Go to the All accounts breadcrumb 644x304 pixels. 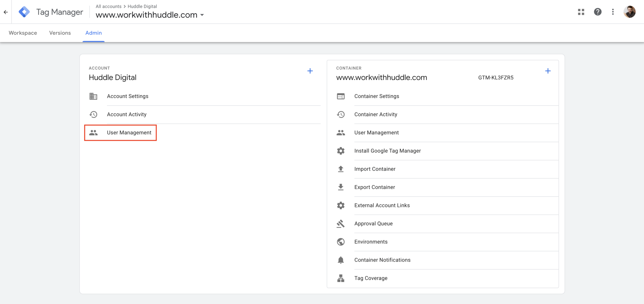[108, 6]
